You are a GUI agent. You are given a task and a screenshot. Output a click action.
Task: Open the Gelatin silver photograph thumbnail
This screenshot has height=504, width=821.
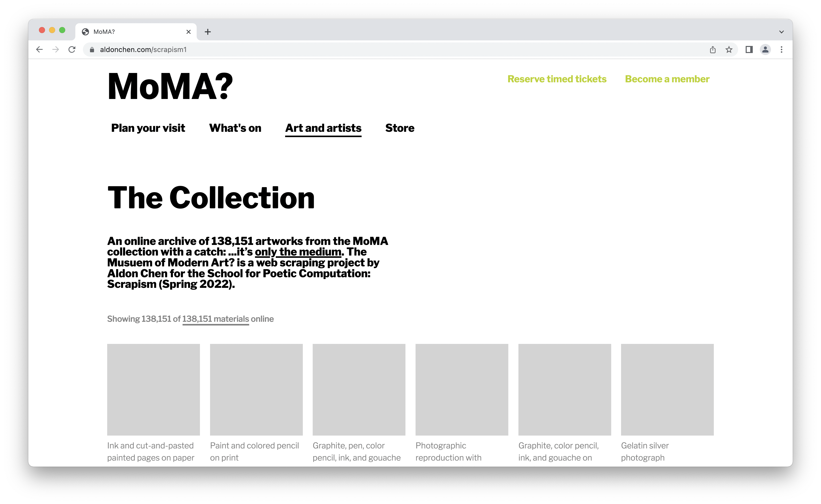pyautogui.click(x=667, y=389)
